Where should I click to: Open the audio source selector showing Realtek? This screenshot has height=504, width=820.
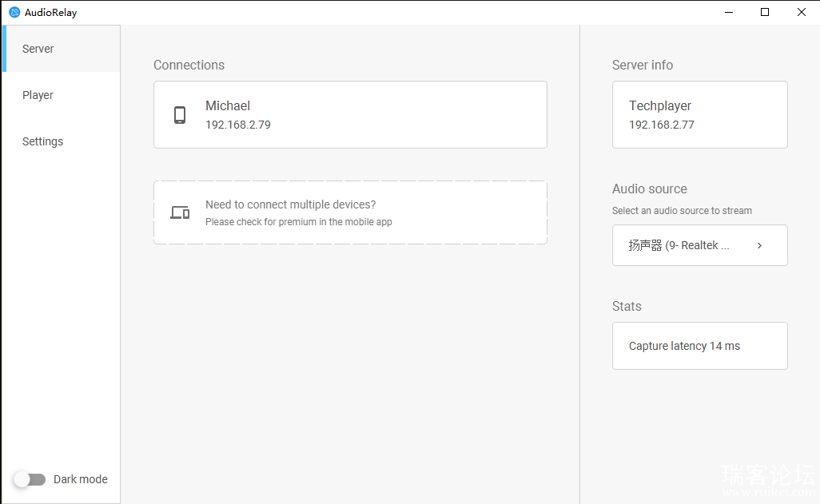(700, 245)
